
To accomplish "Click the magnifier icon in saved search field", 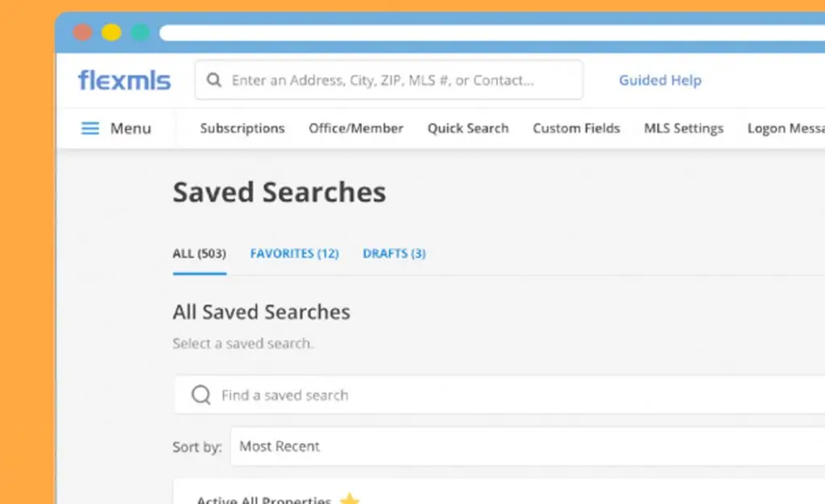I will pos(201,395).
